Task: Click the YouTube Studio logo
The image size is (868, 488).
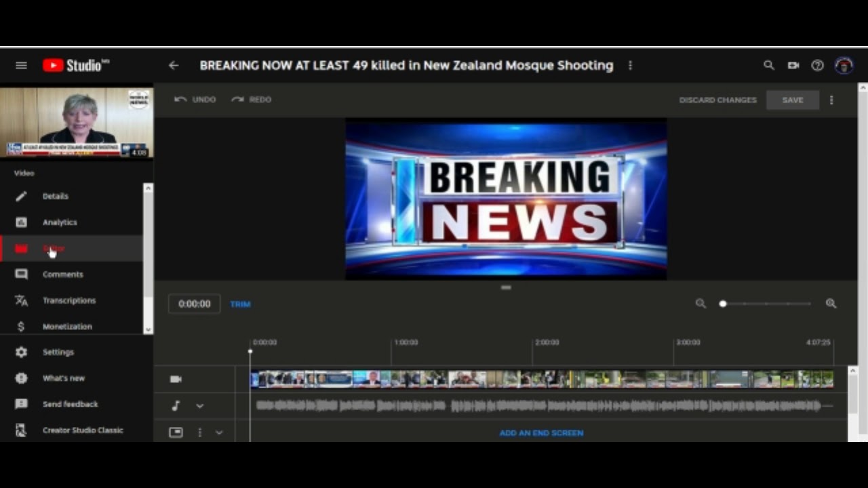Action: coord(76,65)
